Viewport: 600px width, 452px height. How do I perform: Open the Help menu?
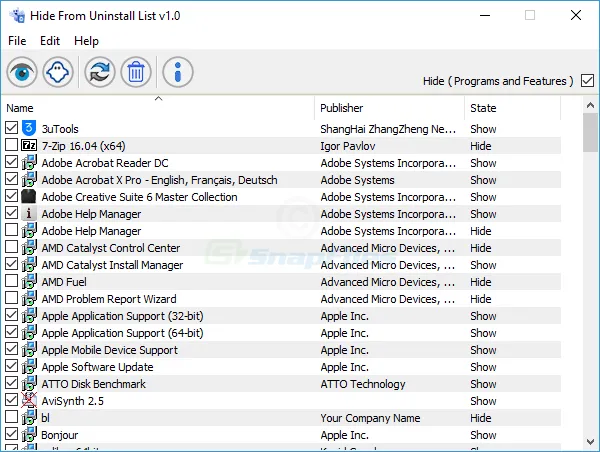point(86,41)
